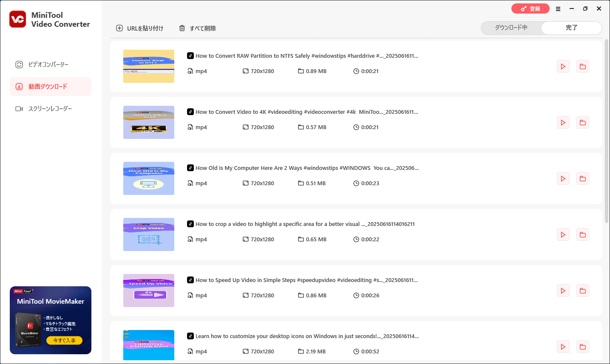
Task: Switch to the 完了 tab
Action: coord(571,28)
